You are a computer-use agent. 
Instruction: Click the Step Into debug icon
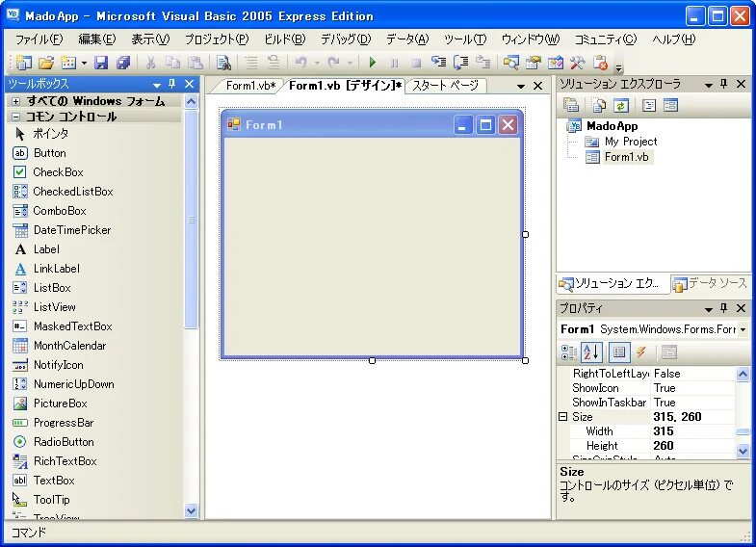[438, 63]
